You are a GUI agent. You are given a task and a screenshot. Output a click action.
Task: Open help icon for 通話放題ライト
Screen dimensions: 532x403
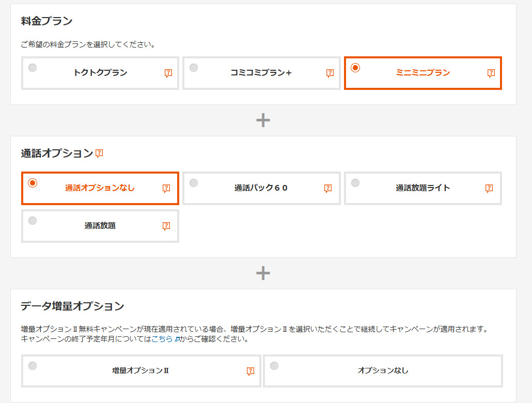[x=489, y=189]
